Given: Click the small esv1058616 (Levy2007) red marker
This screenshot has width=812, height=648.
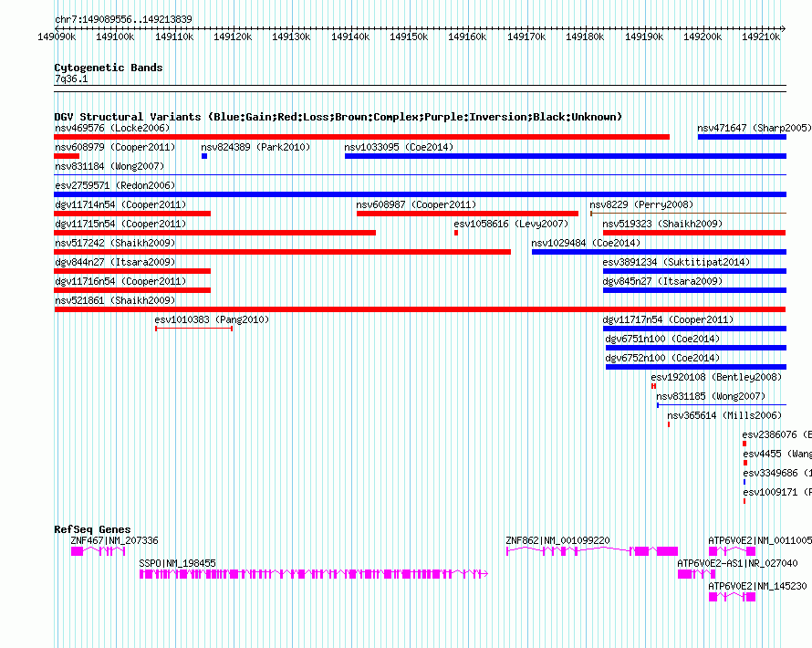Looking at the screenshot, I should pyautogui.click(x=456, y=233).
